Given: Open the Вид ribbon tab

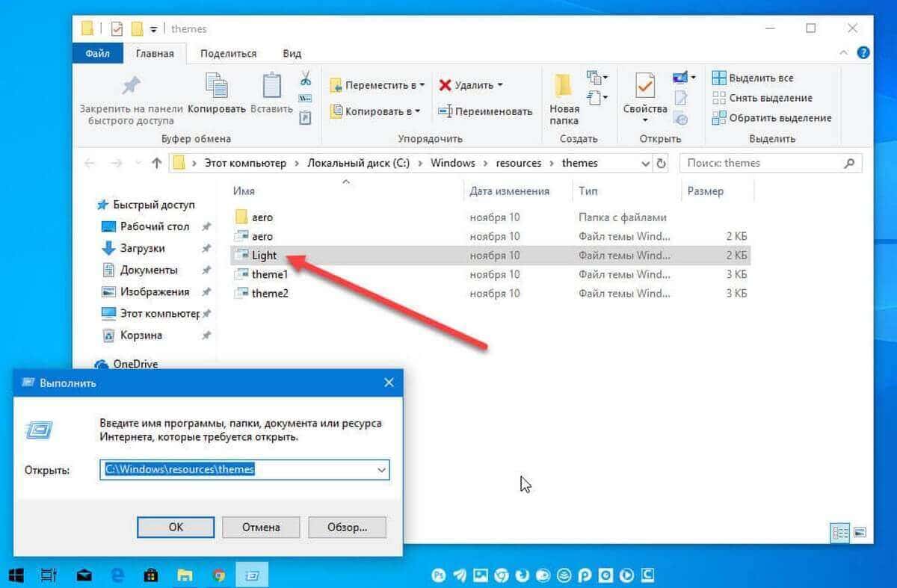Looking at the screenshot, I should coord(292,53).
